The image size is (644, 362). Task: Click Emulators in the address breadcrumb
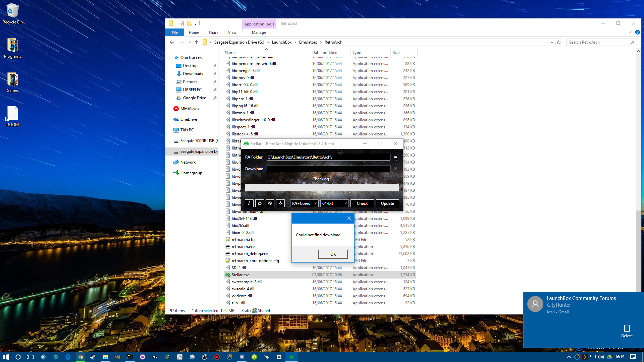(308, 42)
